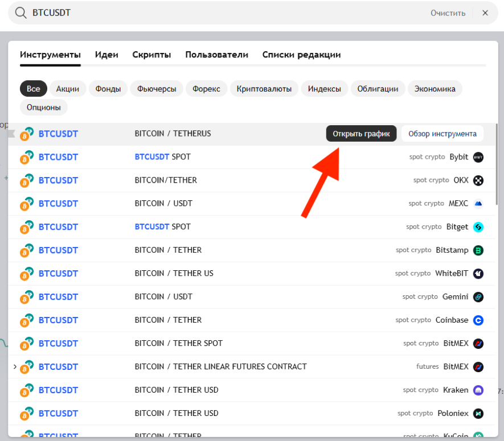The image size is (504, 441).
Task: Click the "BITCOIN / TETHER SPOT" description
Action: click(x=178, y=343)
